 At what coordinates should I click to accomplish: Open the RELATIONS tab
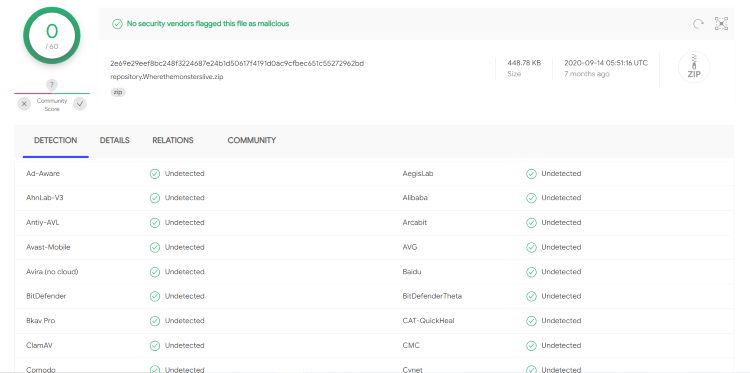(x=173, y=141)
